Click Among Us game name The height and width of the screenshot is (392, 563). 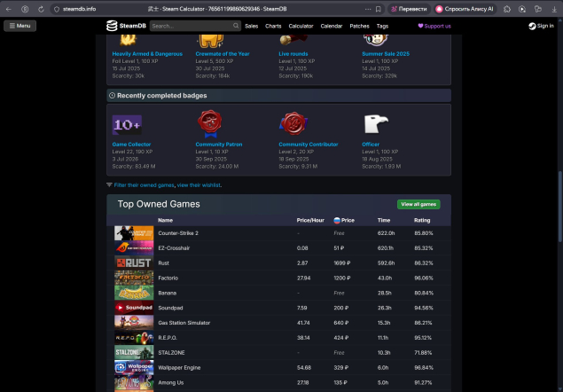[x=170, y=382]
